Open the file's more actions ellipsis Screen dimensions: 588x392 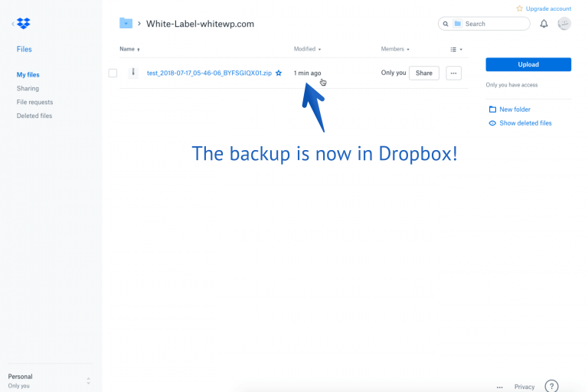coord(454,73)
